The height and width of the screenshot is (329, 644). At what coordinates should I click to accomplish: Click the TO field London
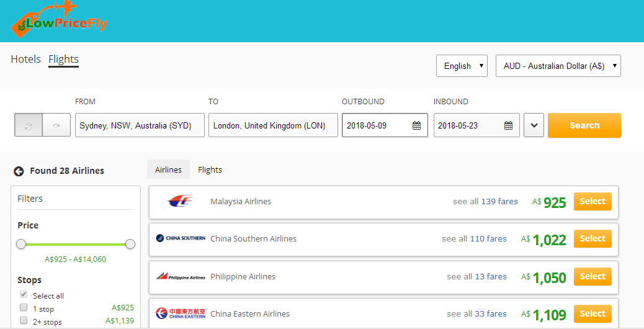point(273,125)
